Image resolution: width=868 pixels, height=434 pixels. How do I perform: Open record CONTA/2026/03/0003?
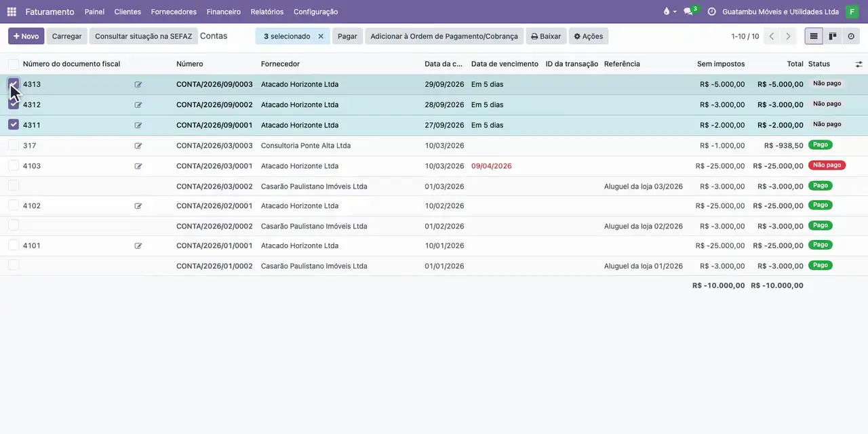[x=214, y=145]
